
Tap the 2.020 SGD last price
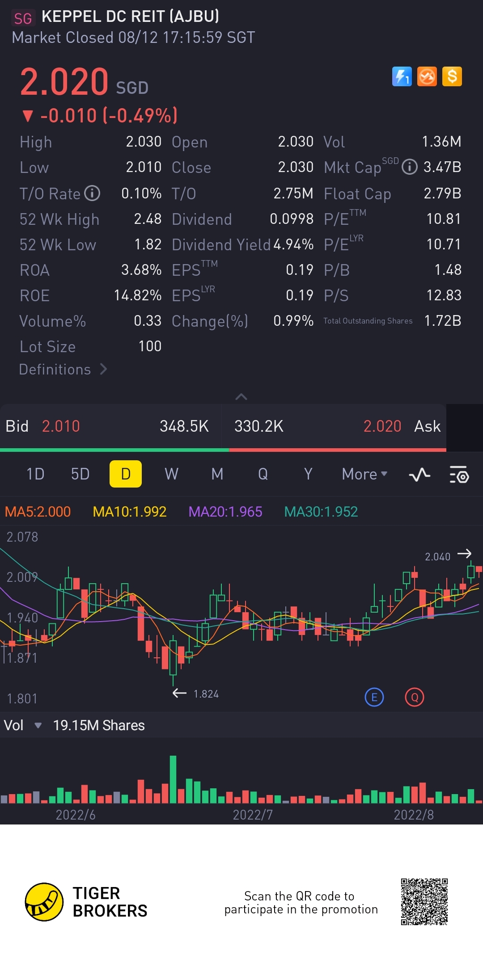[x=84, y=82]
